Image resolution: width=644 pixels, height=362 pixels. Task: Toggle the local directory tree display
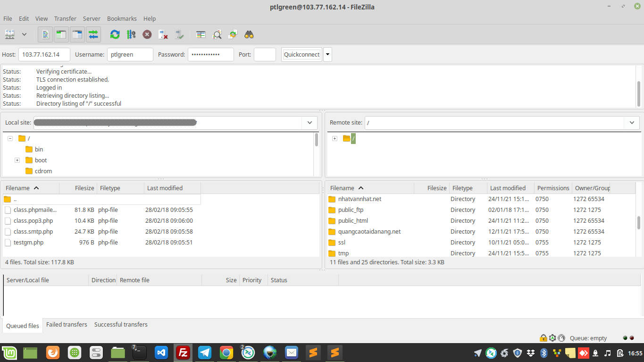point(61,34)
